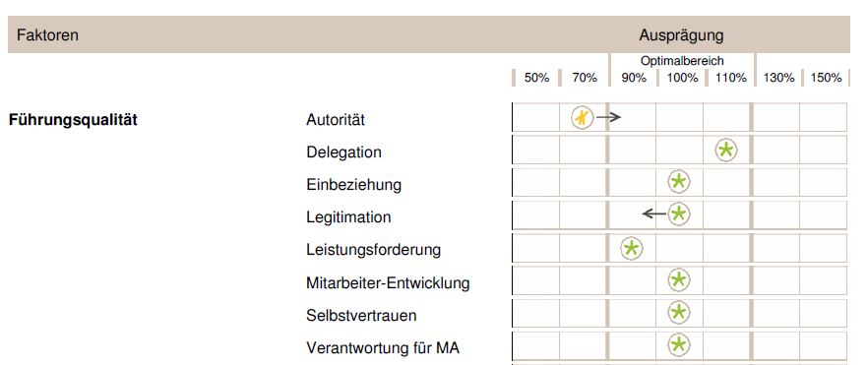Screen dimensions: 868x365
Task: Click the 130% scale label
Action: 778,78
